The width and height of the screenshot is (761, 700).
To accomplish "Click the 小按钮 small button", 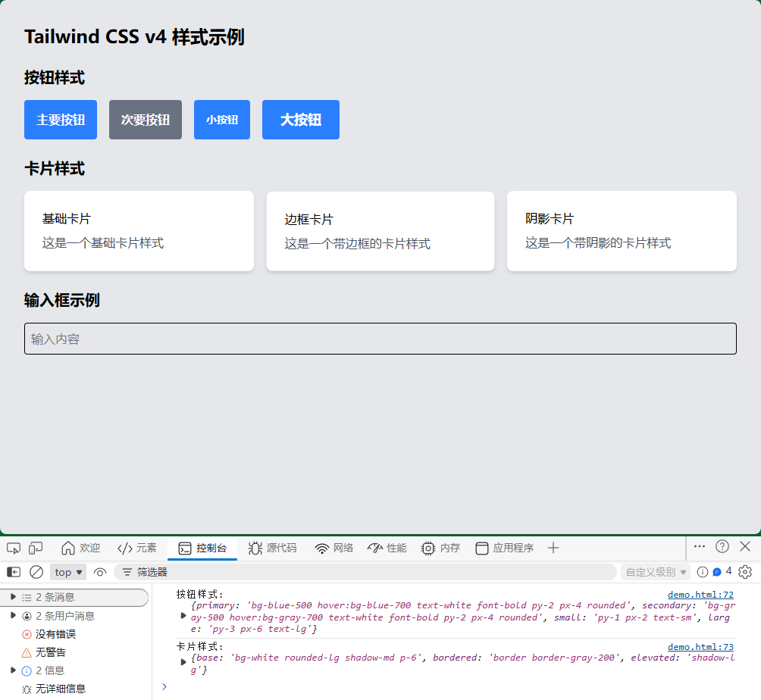I will (x=222, y=120).
